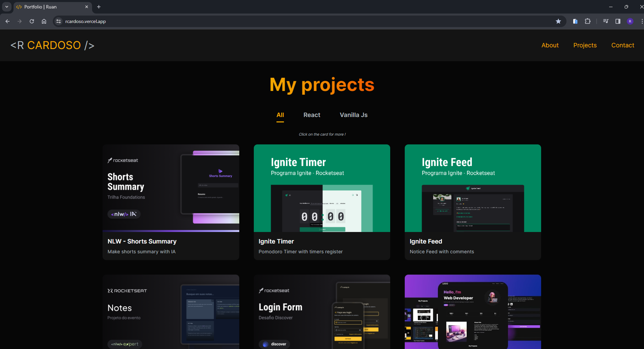
Task: Open the NLW Shorts Summary card image
Action: (171, 188)
